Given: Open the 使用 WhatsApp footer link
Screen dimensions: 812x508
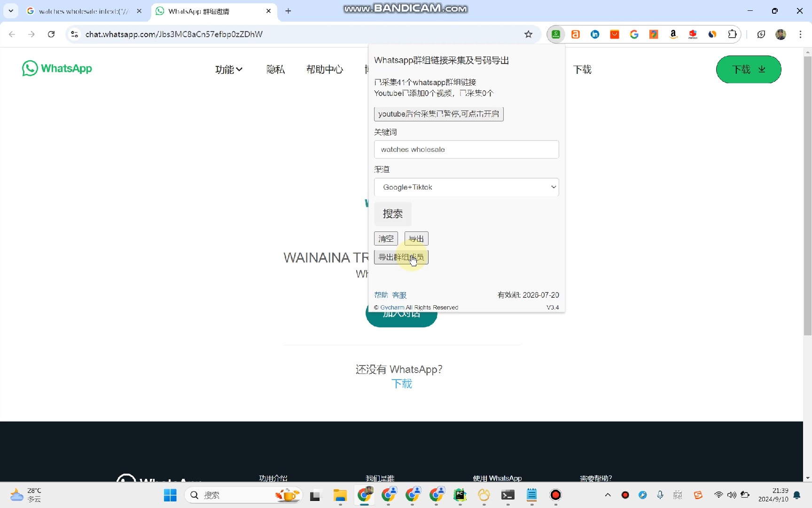Looking at the screenshot, I should coord(497,478).
